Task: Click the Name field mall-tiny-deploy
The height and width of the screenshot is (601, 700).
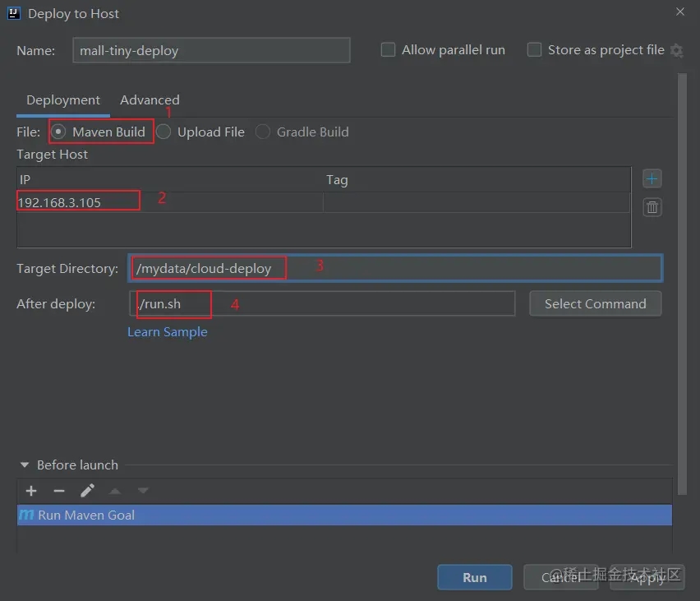Action: pyautogui.click(x=211, y=50)
